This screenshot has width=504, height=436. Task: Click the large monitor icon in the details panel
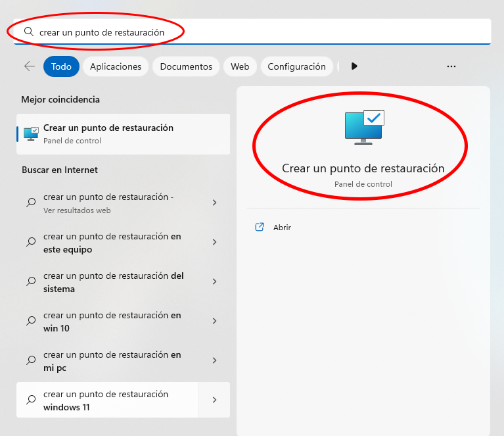[363, 127]
